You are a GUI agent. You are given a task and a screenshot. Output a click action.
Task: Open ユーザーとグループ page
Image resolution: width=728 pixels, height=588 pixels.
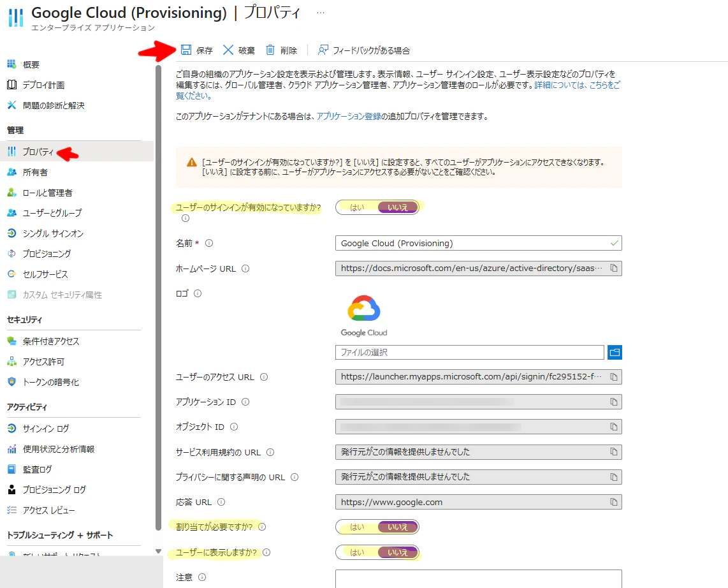coord(52,213)
